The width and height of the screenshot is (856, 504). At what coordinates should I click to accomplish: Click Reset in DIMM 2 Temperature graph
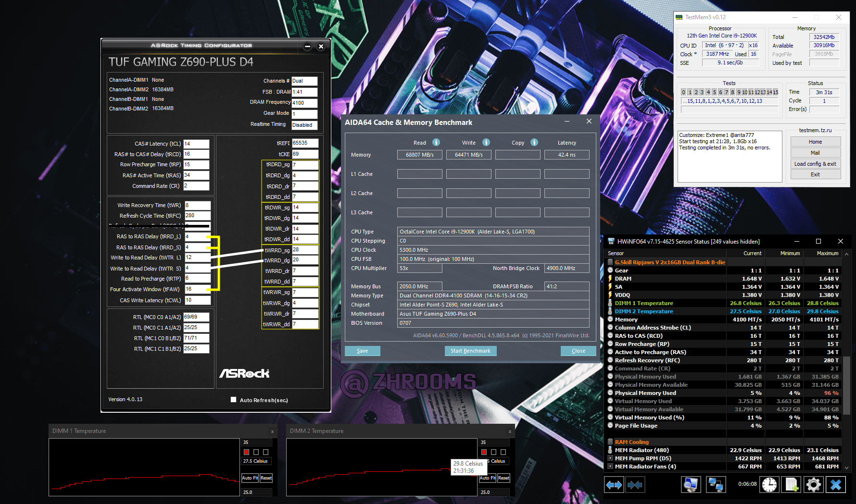(x=504, y=478)
